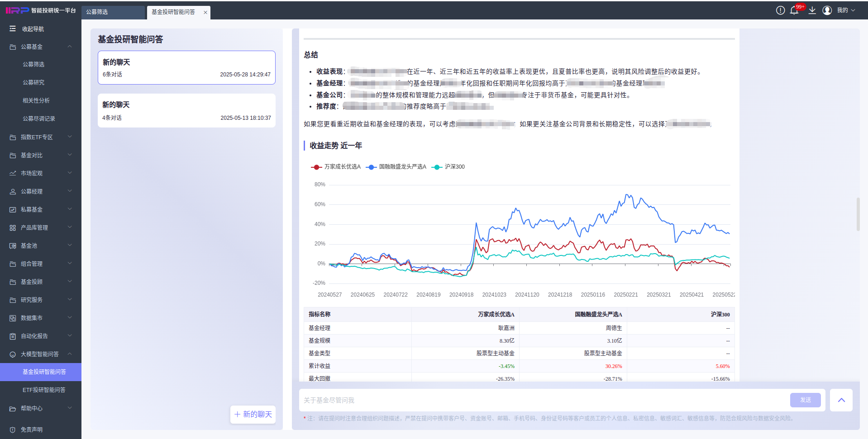
Task: Click the blue 国融融盛龙头严选A legend marker
Action: point(371,167)
